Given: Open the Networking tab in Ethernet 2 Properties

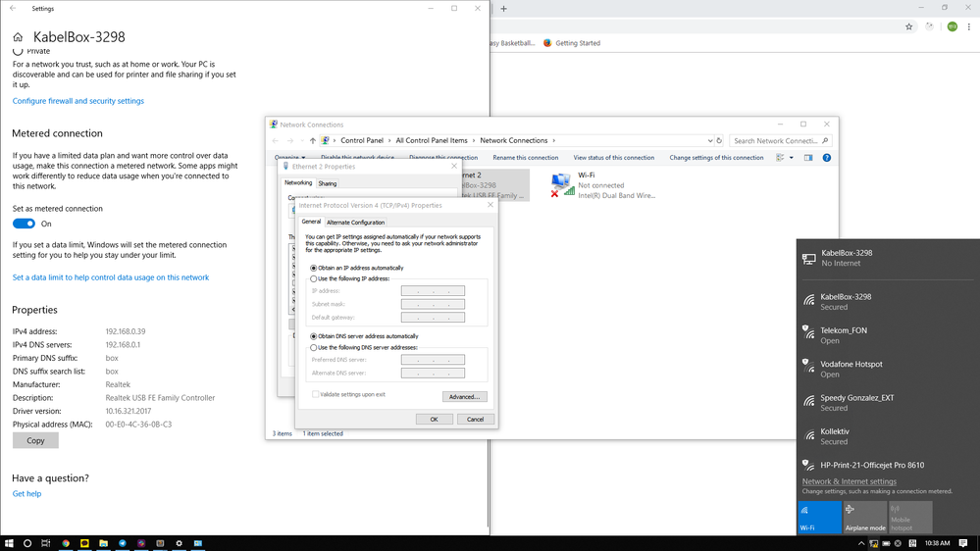Looking at the screenshot, I should [298, 183].
